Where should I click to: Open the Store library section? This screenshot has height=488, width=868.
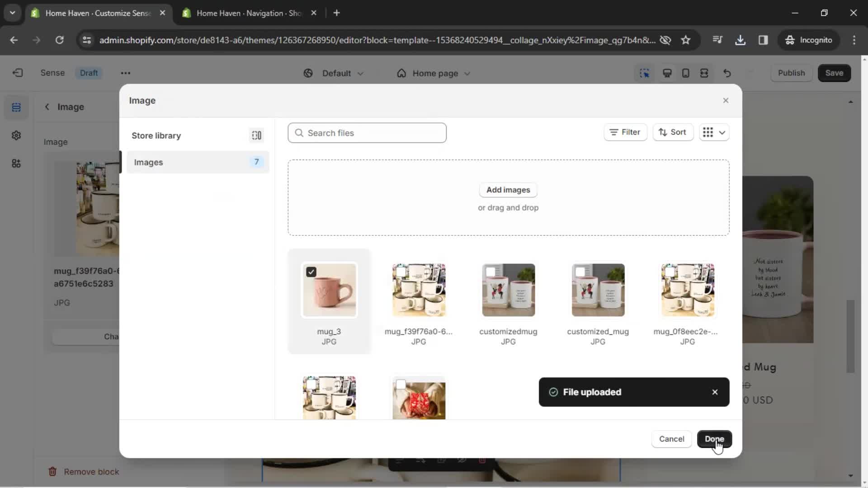(156, 135)
